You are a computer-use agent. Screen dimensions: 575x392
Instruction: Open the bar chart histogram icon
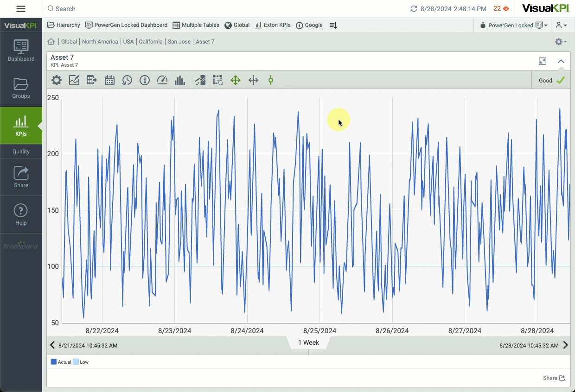(x=180, y=80)
